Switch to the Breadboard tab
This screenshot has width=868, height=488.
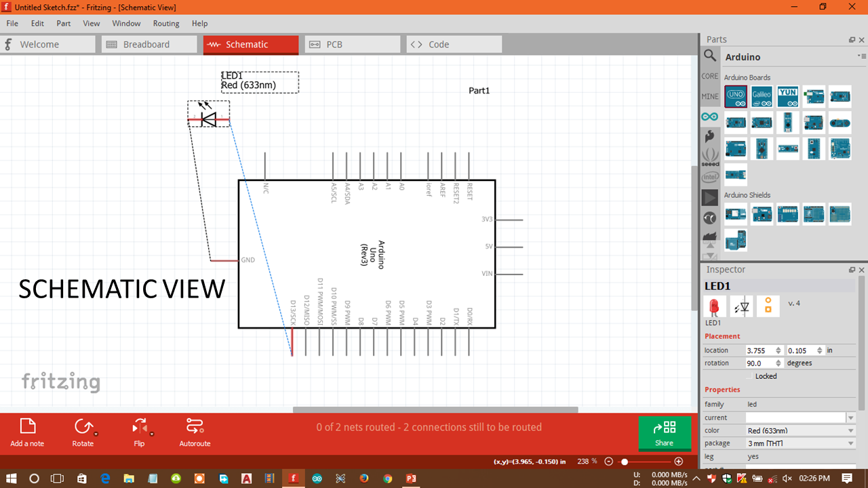(x=149, y=43)
